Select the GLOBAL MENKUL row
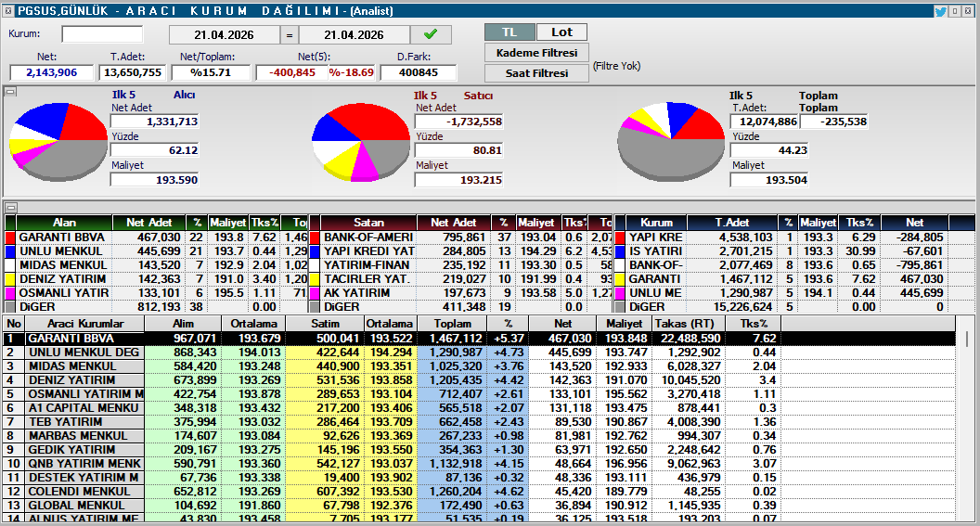980x526 pixels. (480, 506)
